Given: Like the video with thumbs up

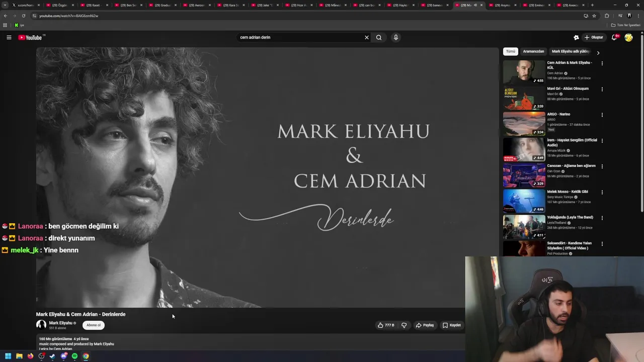Looking at the screenshot, I should [x=386, y=325].
